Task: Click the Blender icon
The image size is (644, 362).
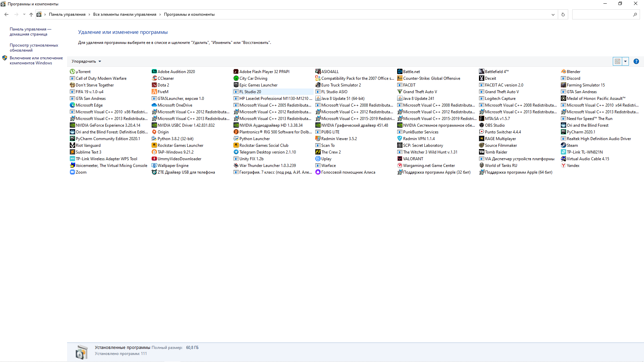Action: [563, 72]
